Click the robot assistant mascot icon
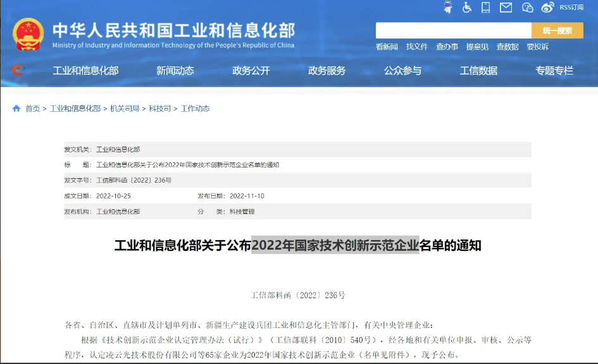This screenshot has width=598, height=364. click(448, 8)
